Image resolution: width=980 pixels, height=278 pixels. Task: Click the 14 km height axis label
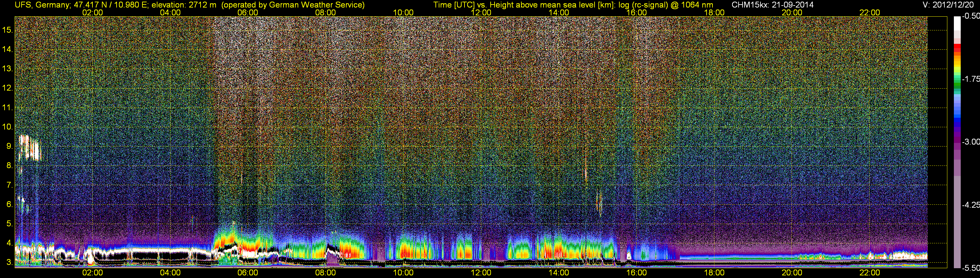(x=7, y=49)
